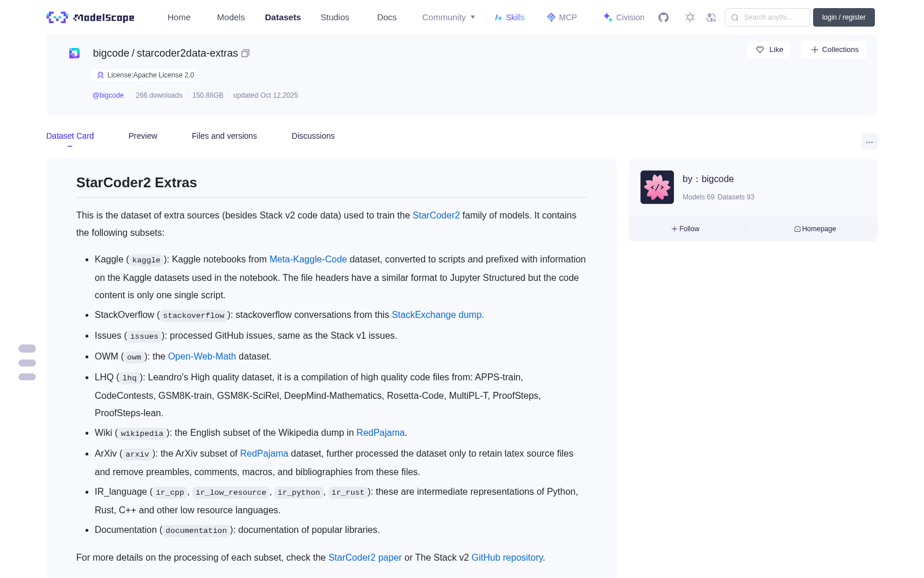Open the Discussions tab

coord(313,136)
